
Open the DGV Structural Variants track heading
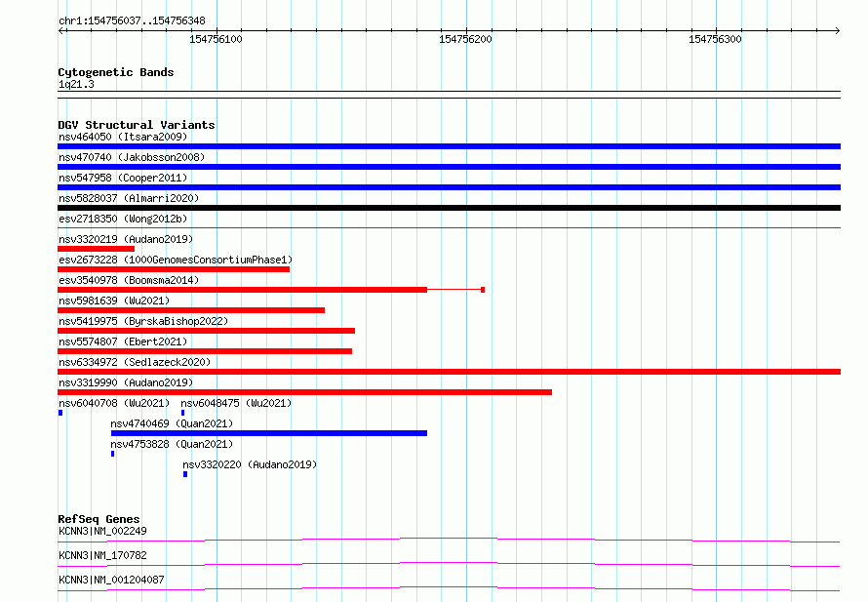tap(137, 125)
